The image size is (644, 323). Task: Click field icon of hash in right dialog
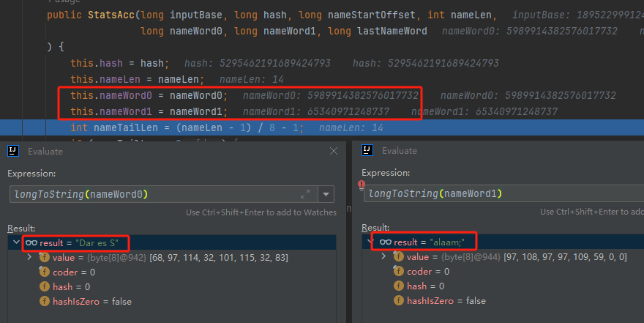tap(398, 286)
